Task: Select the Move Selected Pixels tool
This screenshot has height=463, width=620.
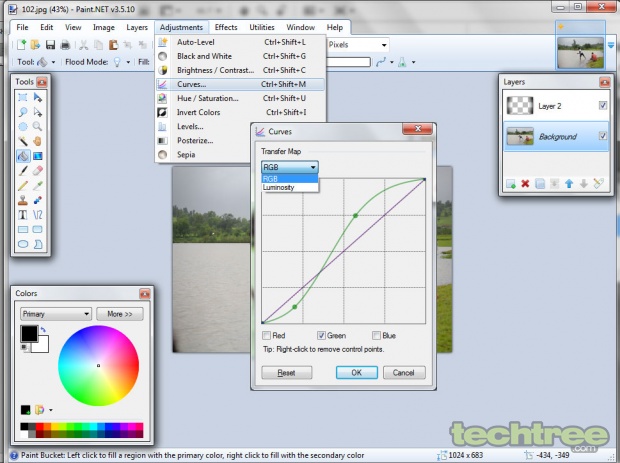Action: click(x=38, y=97)
